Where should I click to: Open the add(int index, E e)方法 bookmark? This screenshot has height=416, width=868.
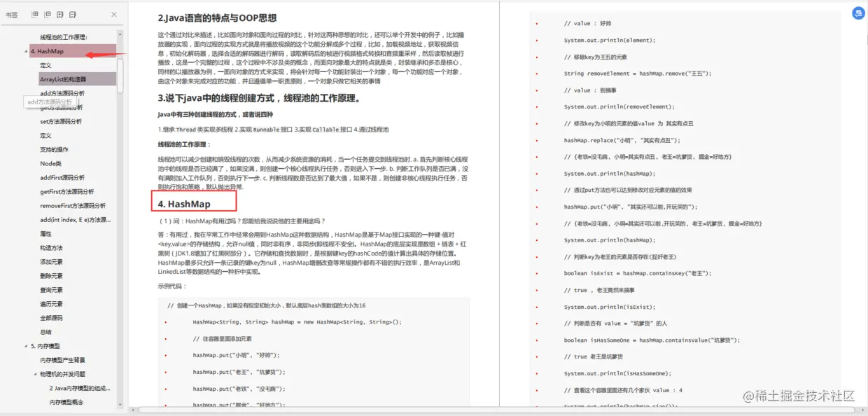click(x=75, y=220)
